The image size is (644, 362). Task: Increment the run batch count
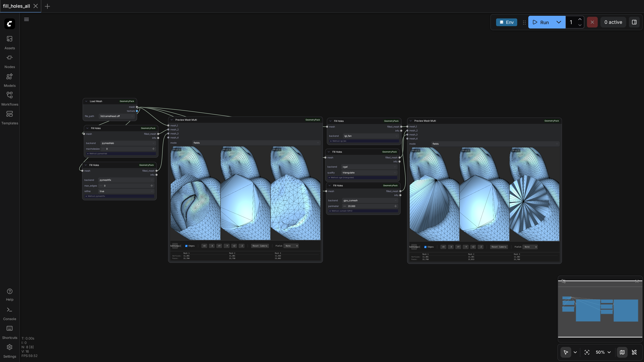click(x=580, y=19)
